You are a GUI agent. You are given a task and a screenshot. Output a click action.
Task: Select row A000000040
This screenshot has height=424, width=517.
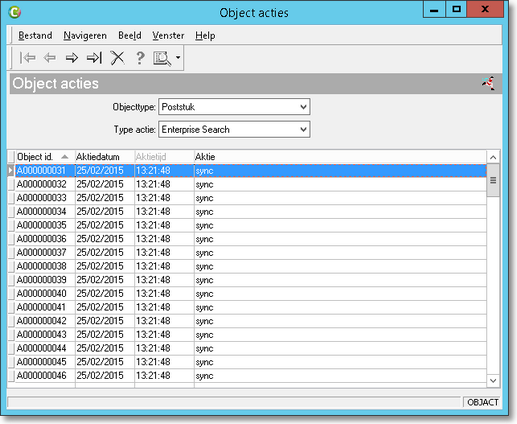click(251, 294)
